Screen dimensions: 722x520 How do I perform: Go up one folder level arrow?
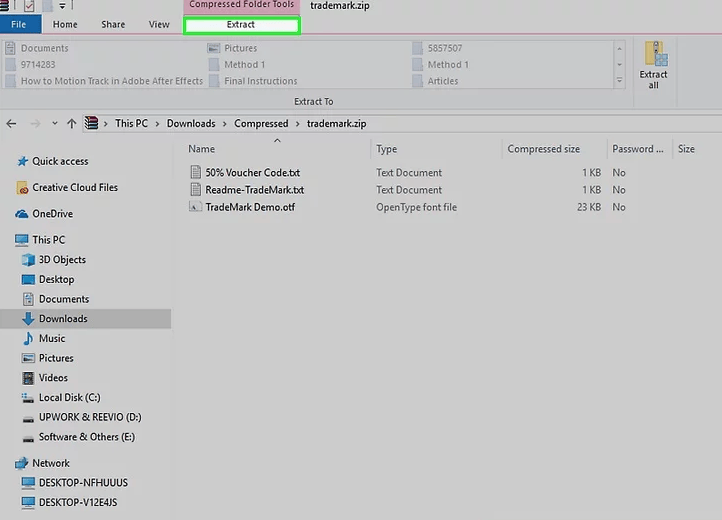[x=71, y=124]
